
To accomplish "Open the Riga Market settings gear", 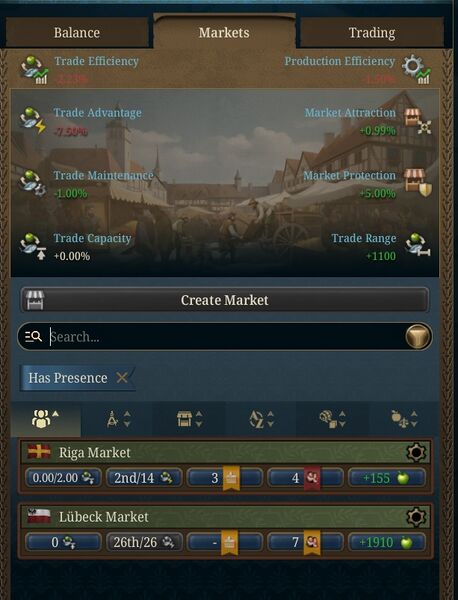I will (416, 452).
